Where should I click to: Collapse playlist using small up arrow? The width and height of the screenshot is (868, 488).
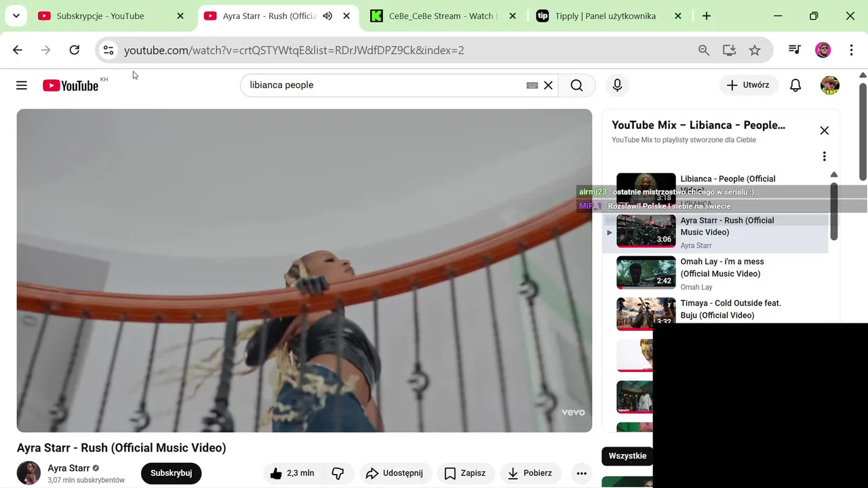point(834,175)
